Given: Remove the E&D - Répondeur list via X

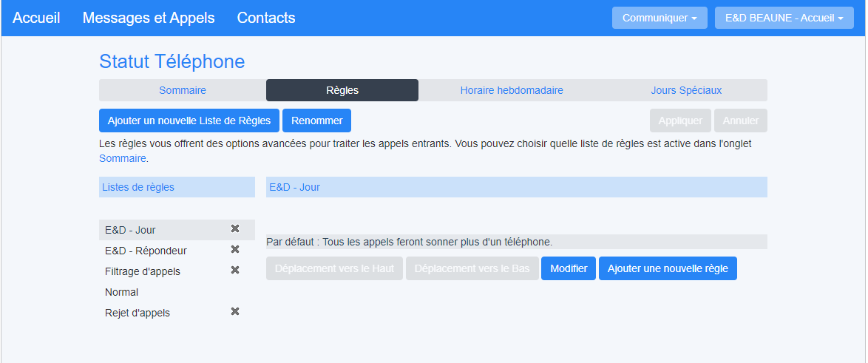Looking at the screenshot, I should point(235,250).
